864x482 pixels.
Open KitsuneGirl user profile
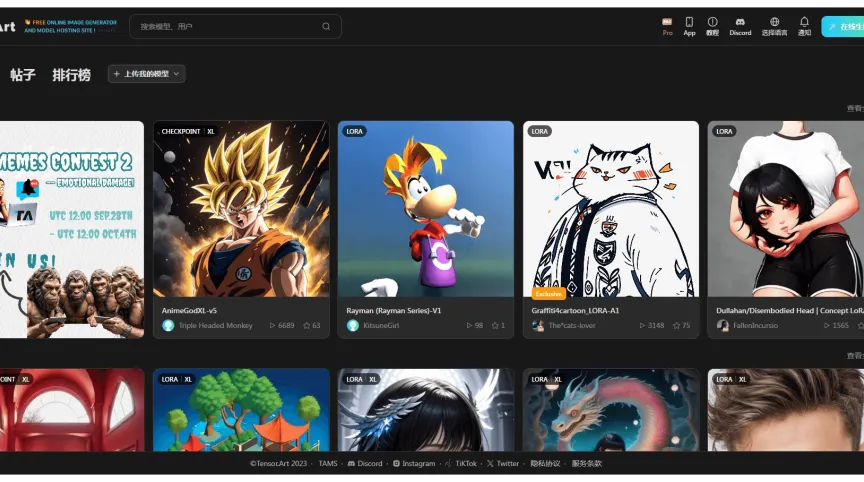pyautogui.click(x=381, y=326)
